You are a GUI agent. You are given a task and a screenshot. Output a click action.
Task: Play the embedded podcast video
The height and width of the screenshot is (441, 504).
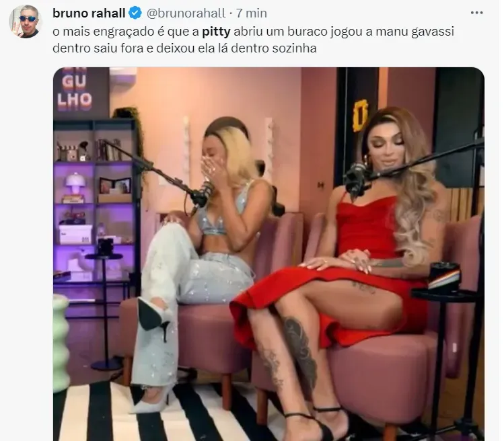tap(268, 253)
